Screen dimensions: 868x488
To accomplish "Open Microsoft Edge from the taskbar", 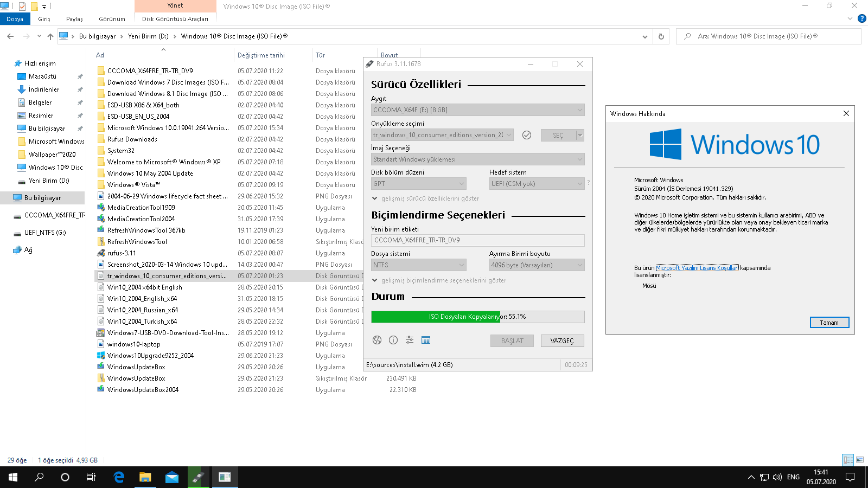I will pyautogui.click(x=119, y=477).
